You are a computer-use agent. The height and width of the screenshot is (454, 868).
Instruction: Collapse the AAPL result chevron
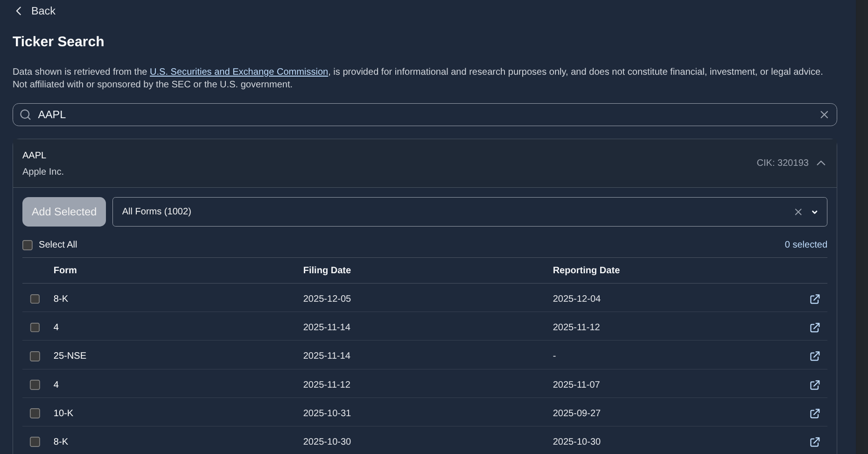point(821,163)
